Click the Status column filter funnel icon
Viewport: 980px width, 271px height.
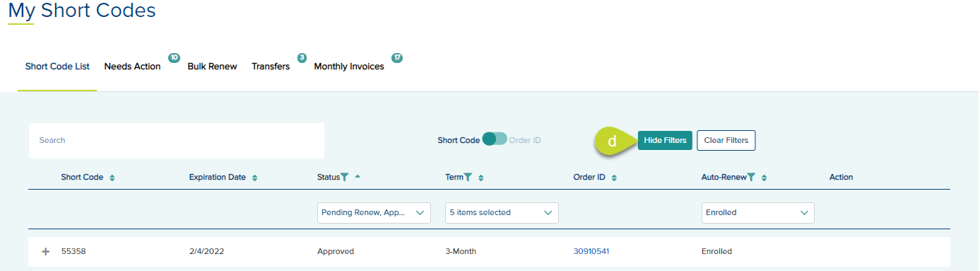[x=345, y=178]
